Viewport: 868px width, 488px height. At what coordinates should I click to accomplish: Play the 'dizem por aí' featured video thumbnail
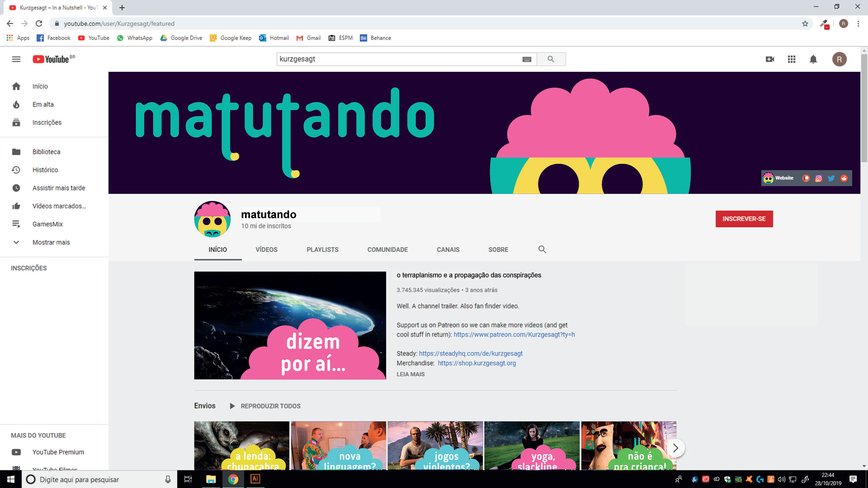pos(290,325)
